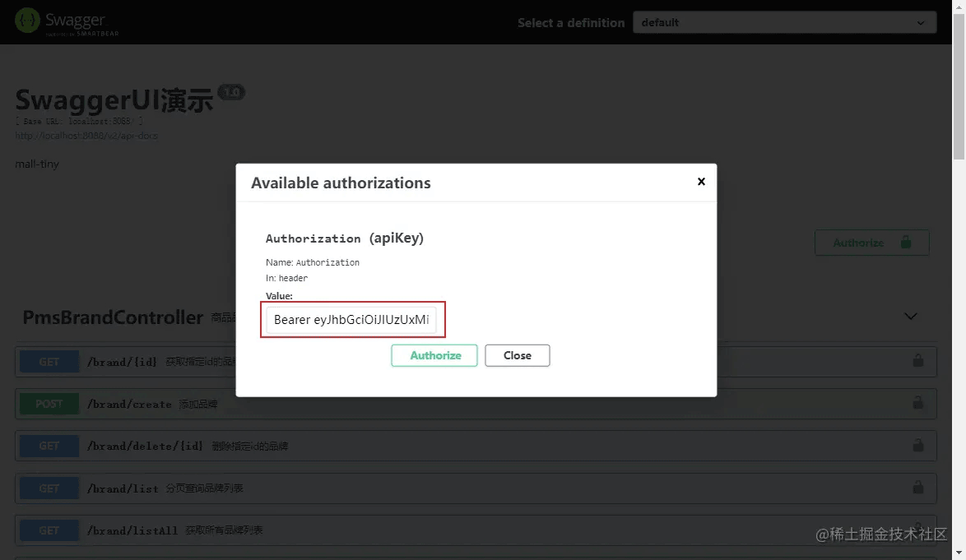Click the PmsBrandController section title

point(113,317)
